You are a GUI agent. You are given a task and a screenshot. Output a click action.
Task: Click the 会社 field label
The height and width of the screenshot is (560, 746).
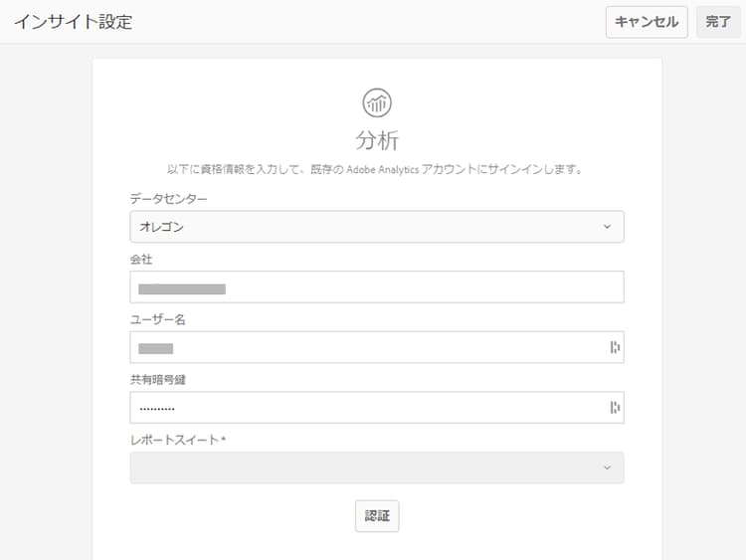pos(141,260)
